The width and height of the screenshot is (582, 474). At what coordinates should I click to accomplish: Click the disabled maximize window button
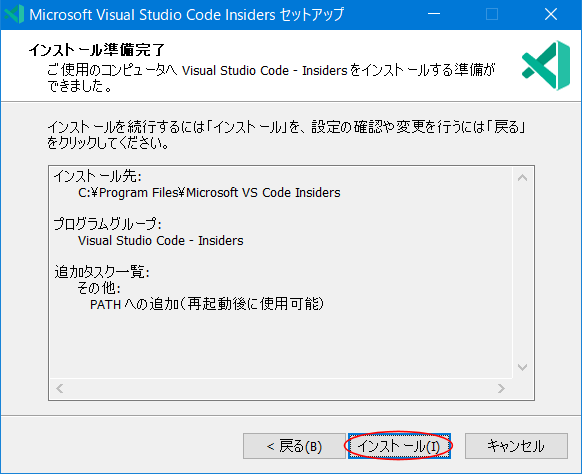(x=492, y=14)
